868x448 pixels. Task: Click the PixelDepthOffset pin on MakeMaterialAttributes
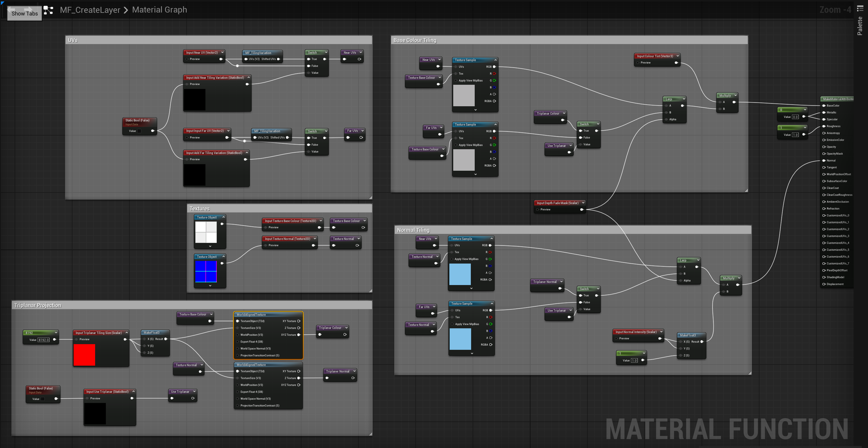tap(824, 270)
